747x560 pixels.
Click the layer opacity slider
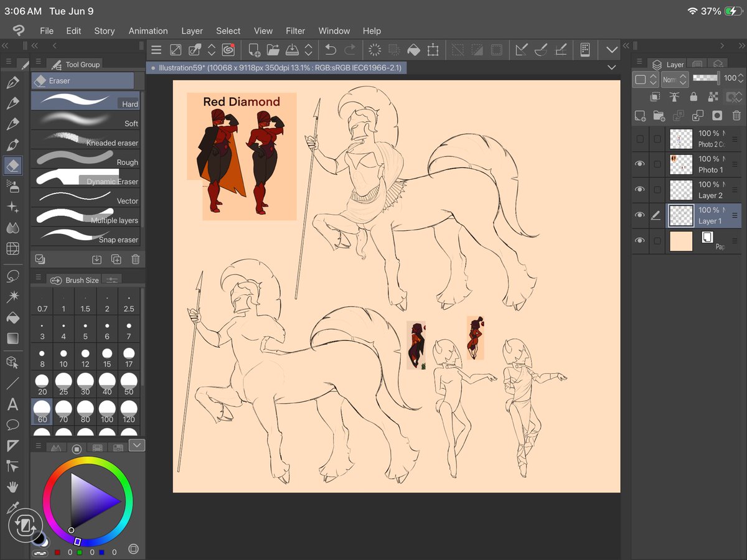706,78
